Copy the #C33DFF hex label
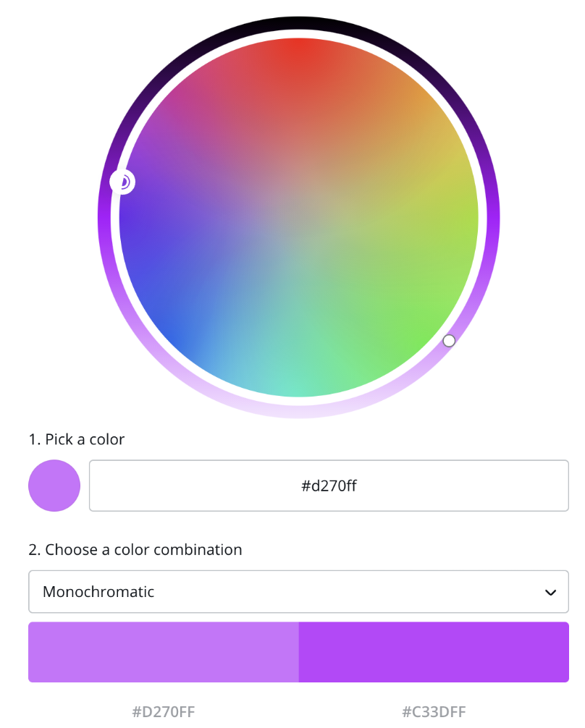 (x=434, y=711)
